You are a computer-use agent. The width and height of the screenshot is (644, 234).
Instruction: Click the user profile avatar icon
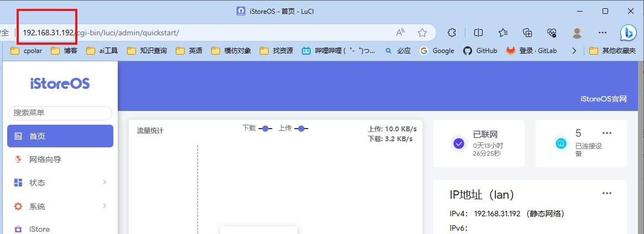pyautogui.click(x=578, y=33)
